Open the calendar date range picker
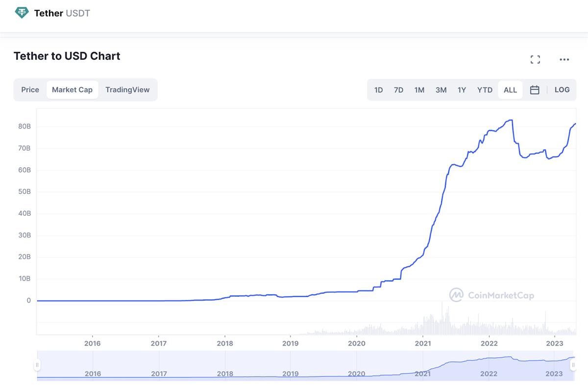The image size is (588, 387). pyautogui.click(x=535, y=90)
